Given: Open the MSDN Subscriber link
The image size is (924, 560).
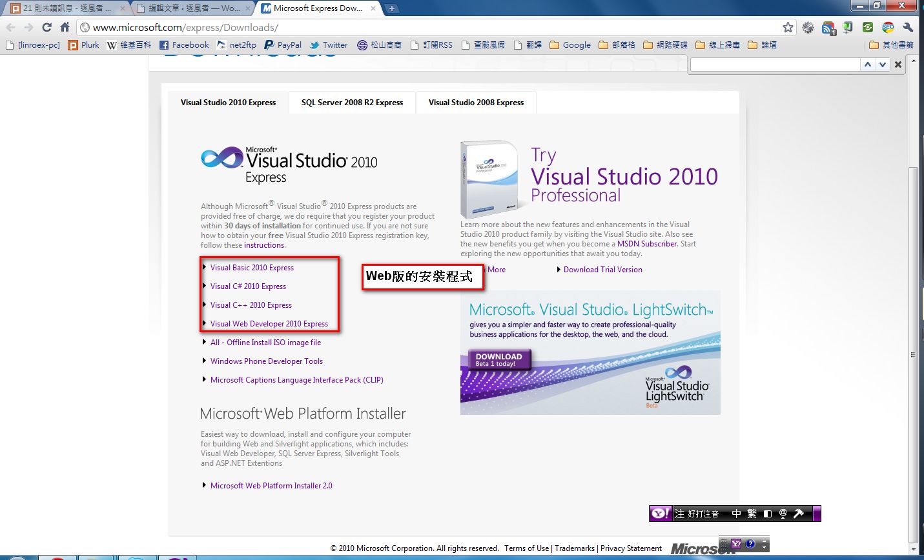Looking at the screenshot, I should point(647,244).
